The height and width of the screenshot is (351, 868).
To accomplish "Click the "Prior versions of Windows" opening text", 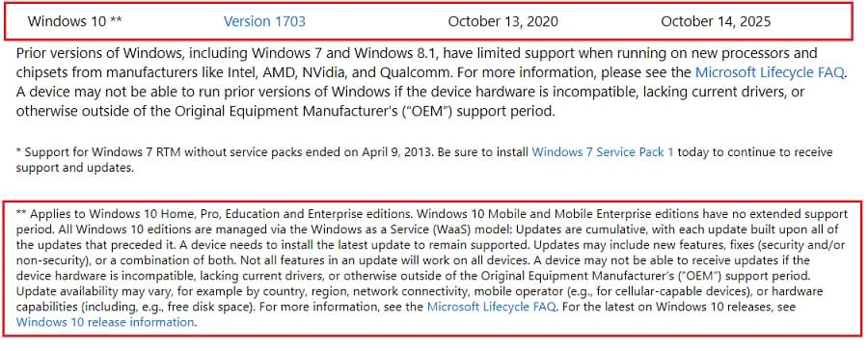I will (x=90, y=54).
